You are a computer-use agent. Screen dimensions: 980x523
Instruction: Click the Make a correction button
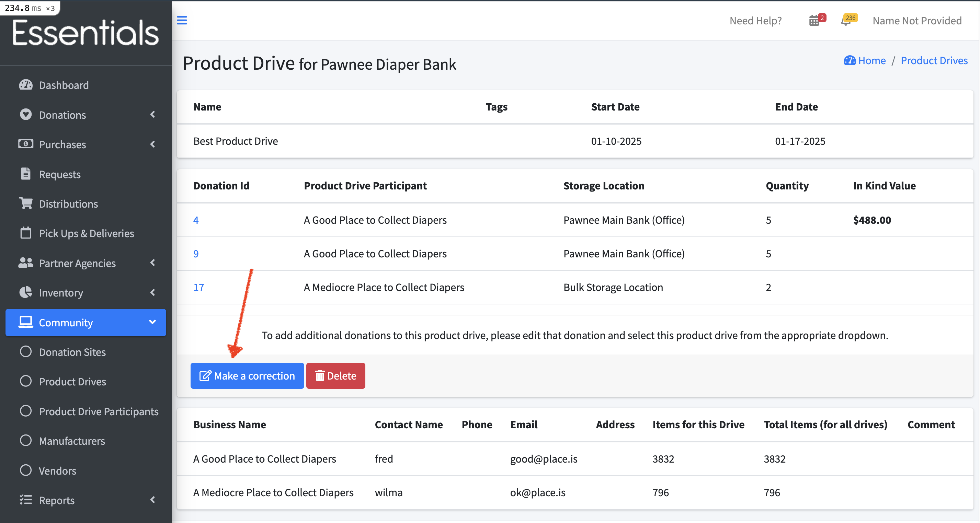click(247, 376)
